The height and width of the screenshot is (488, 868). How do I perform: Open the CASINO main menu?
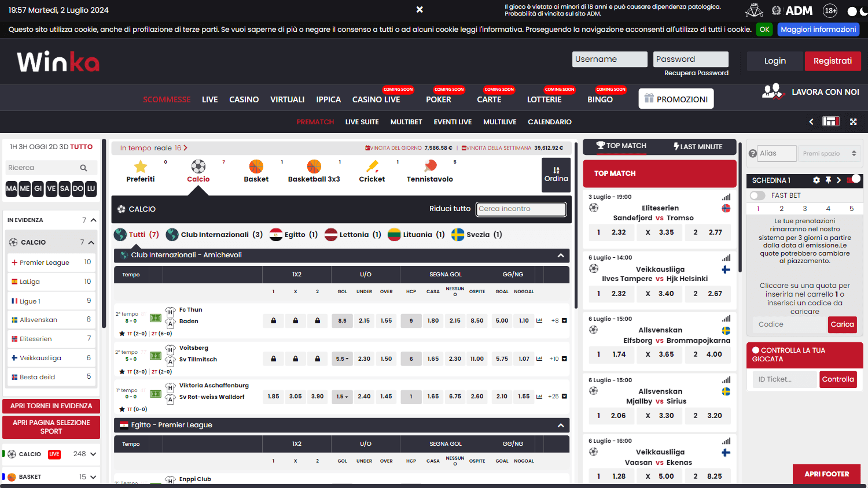244,99
